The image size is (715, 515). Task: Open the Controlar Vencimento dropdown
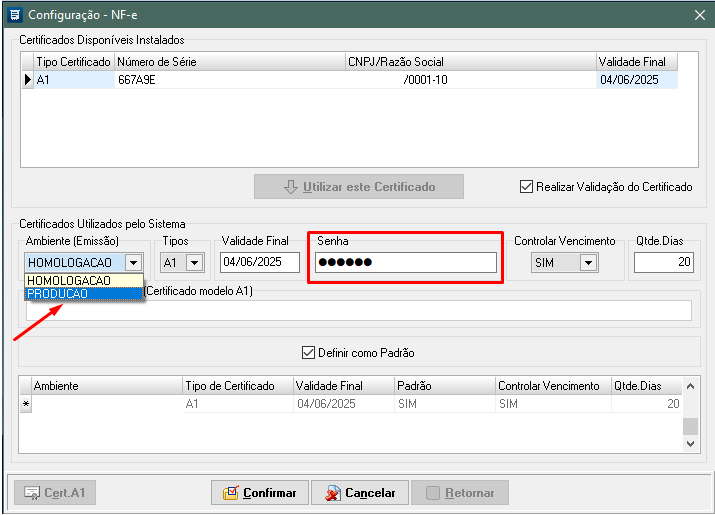(588, 263)
